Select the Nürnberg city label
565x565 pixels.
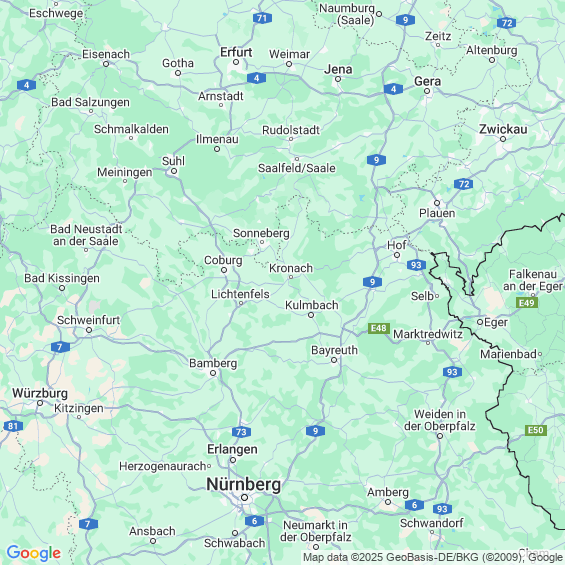click(x=244, y=484)
